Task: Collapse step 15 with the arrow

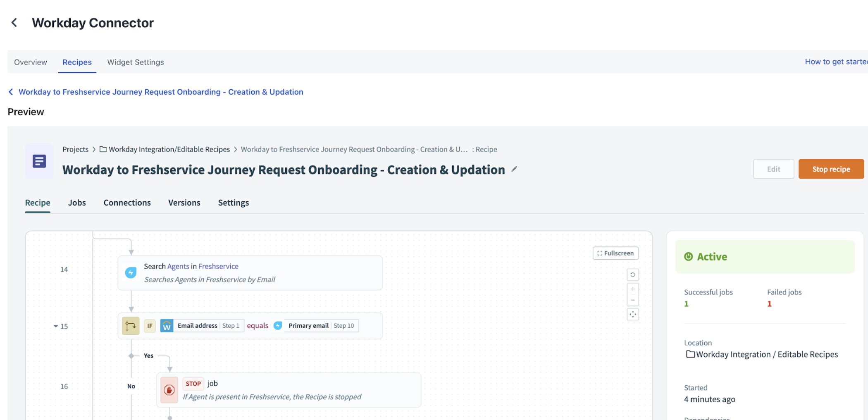Action: [x=55, y=326]
